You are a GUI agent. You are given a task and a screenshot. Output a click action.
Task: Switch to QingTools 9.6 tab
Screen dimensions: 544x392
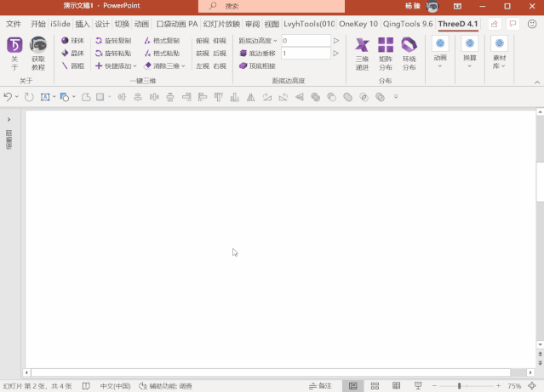pyautogui.click(x=408, y=24)
